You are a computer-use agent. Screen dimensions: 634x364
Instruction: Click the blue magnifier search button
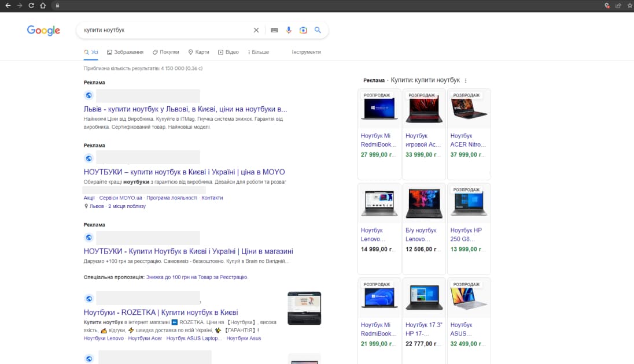click(x=318, y=30)
